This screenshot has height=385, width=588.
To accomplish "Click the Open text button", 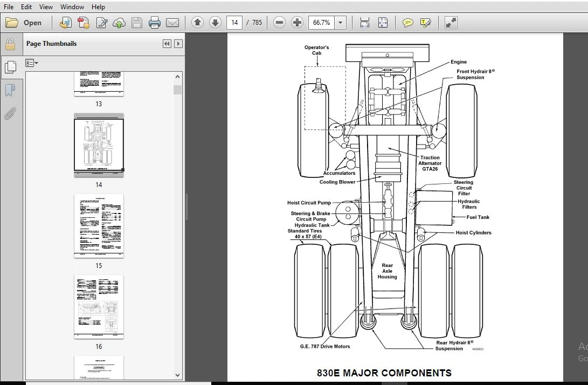I will coord(33,23).
